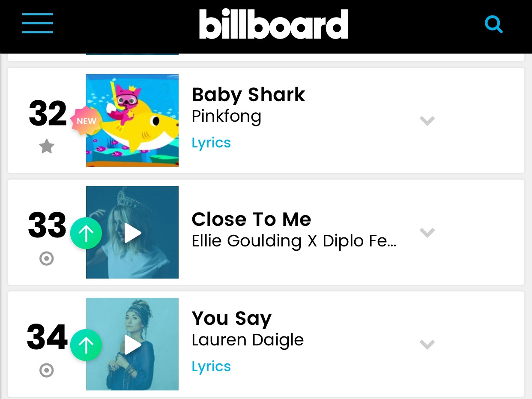Play Close To Me preview
Image resolution: width=532 pixels, height=399 pixels.
click(133, 233)
